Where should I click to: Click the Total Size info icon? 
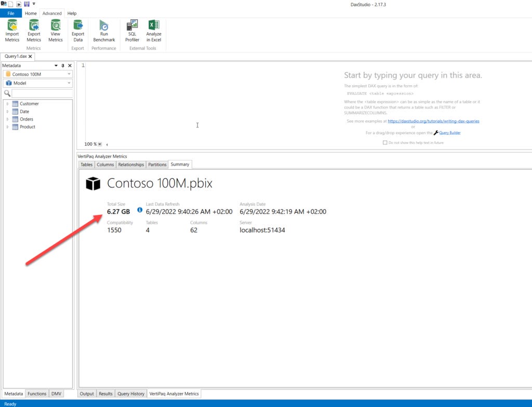[139, 210]
